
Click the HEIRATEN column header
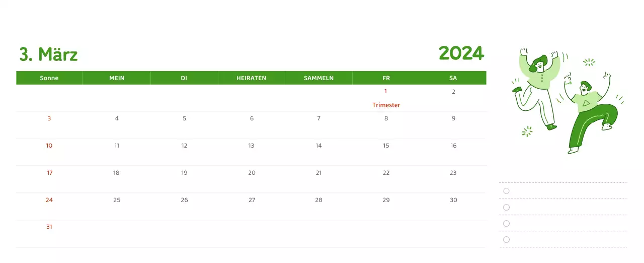(x=251, y=78)
